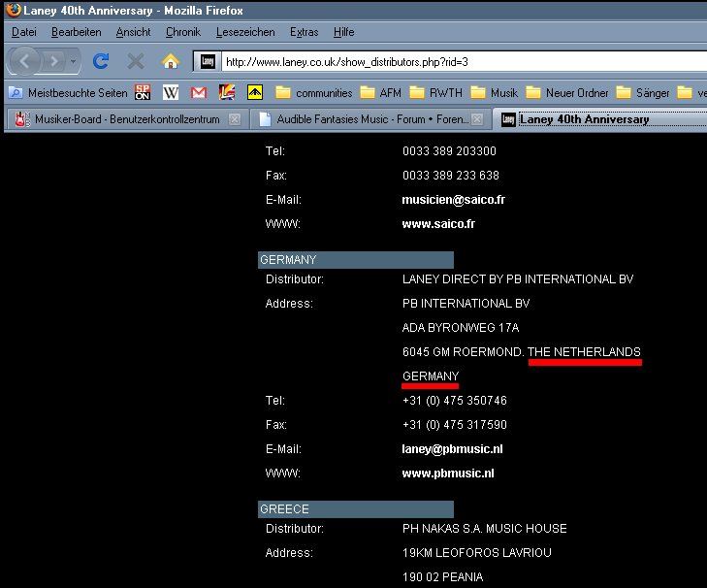Click fax number +31 (0) 475 317590

tap(455, 425)
